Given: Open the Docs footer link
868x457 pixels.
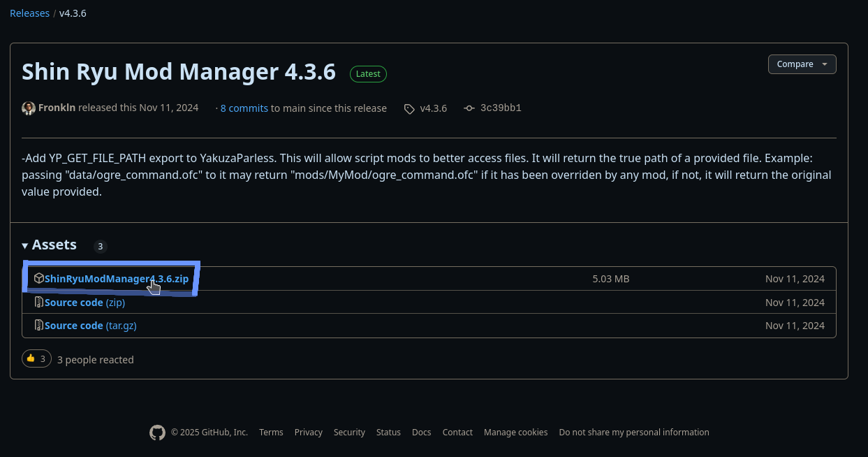Looking at the screenshot, I should click(x=422, y=433).
